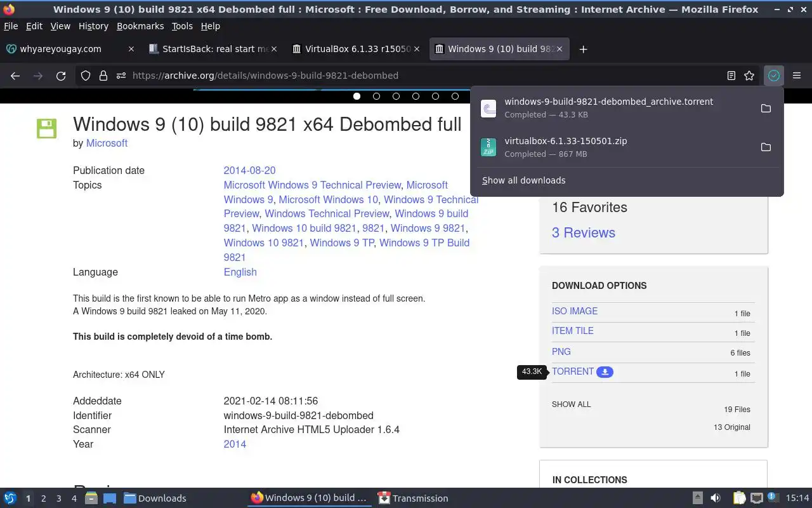Show site security padlock info
Viewport: 812px width, 508px height.
[103, 76]
